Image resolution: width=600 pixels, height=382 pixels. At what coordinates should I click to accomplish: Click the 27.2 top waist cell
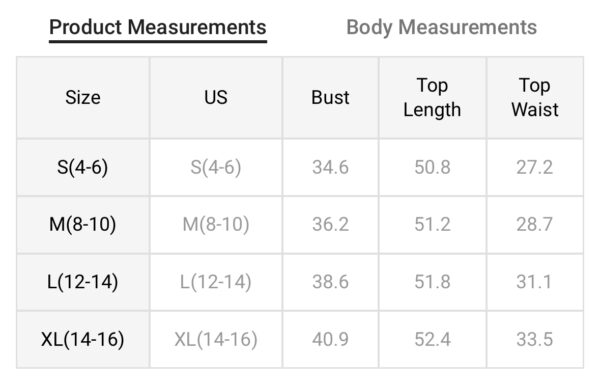tap(535, 167)
